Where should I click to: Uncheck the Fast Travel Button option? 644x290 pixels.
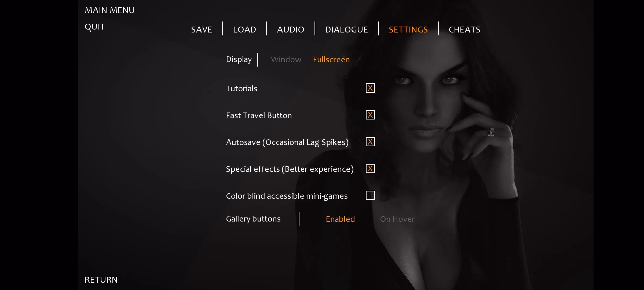click(x=370, y=115)
